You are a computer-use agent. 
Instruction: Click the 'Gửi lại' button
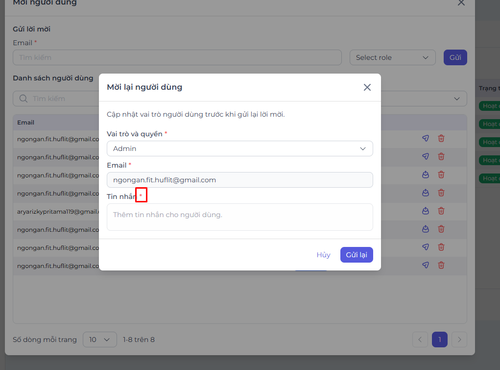click(356, 255)
